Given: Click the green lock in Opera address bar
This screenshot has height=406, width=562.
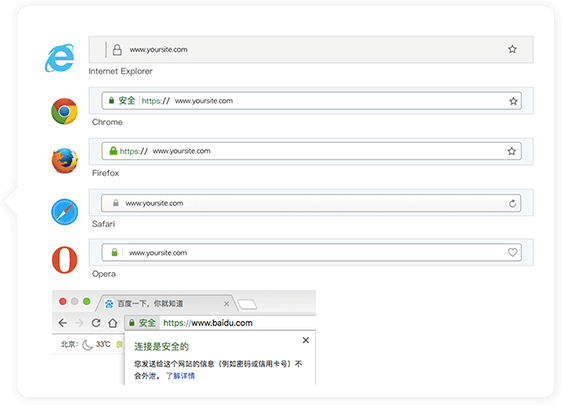Looking at the screenshot, I should click(x=114, y=252).
